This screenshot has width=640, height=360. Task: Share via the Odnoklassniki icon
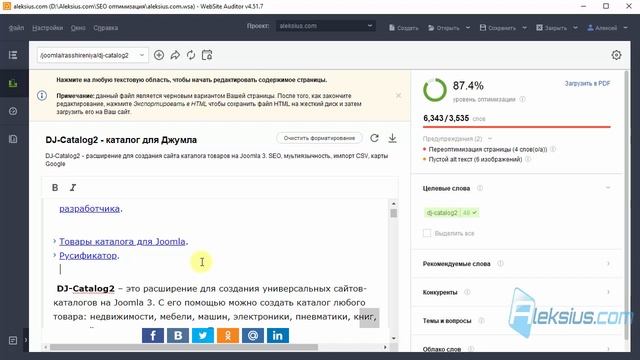(x=228, y=336)
